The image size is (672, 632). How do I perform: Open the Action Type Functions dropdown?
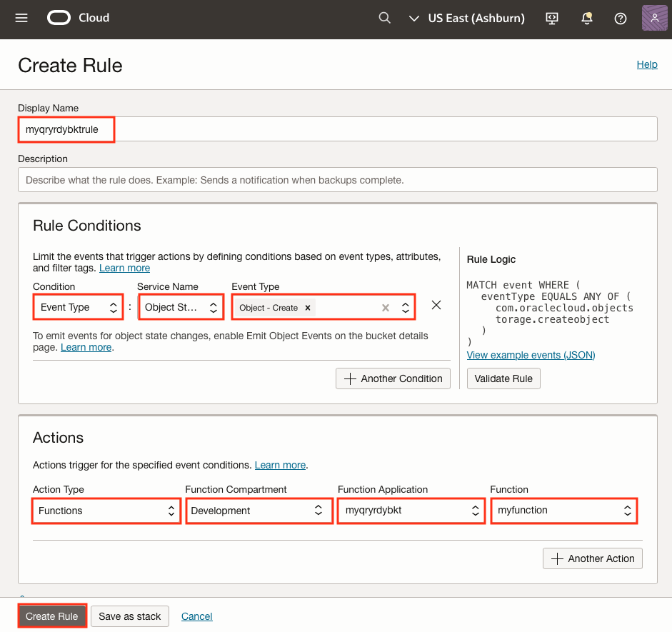(x=106, y=511)
